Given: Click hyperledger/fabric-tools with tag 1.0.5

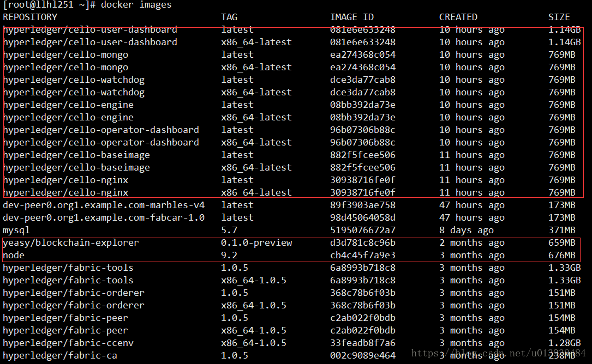Looking at the screenshot, I should [68, 268].
